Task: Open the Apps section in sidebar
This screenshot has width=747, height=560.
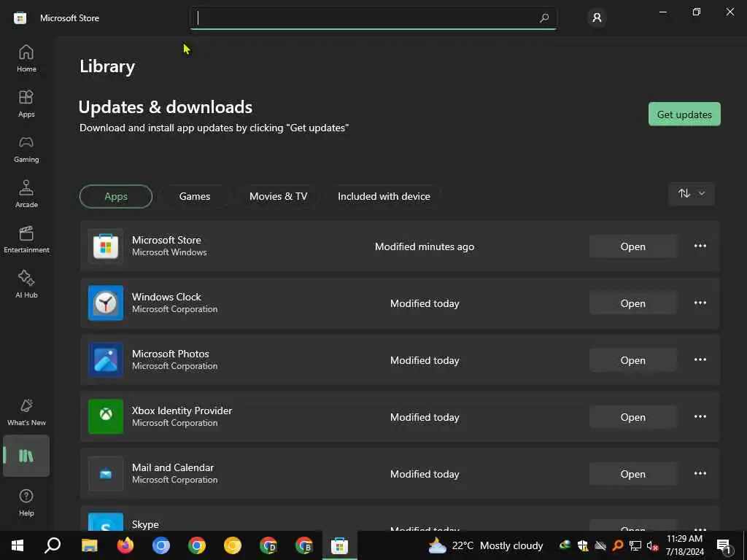Action: click(26, 104)
